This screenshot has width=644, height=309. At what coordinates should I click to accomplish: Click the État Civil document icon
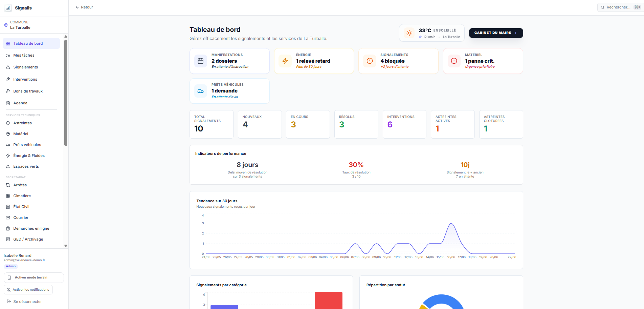click(8, 207)
